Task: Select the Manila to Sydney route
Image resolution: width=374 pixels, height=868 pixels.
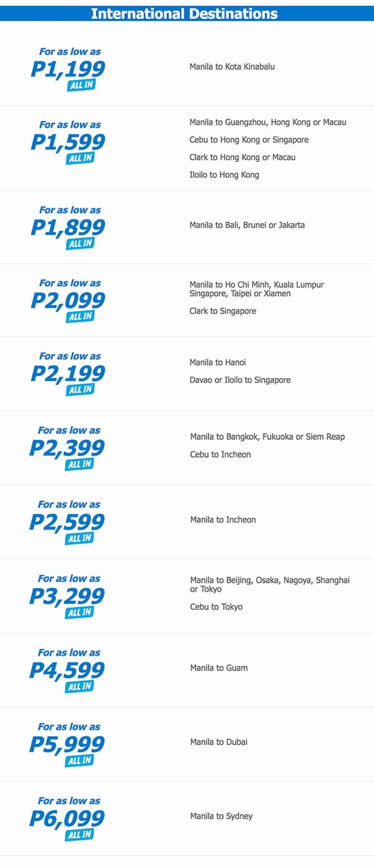Action: click(221, 816)
